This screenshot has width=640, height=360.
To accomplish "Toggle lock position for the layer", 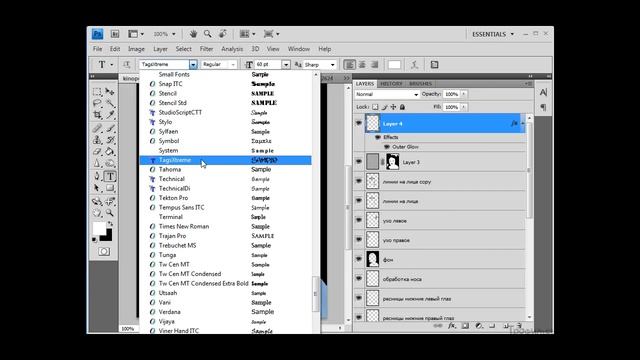I will (x=393, y=107).
